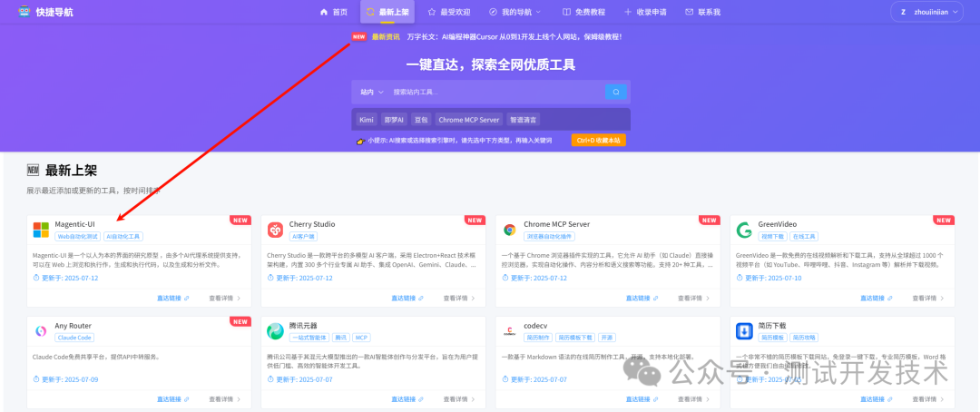The image size is (980, 412).
Task: Click the 视频下载 tag on GreenVideo
Action: coord(773,237)
